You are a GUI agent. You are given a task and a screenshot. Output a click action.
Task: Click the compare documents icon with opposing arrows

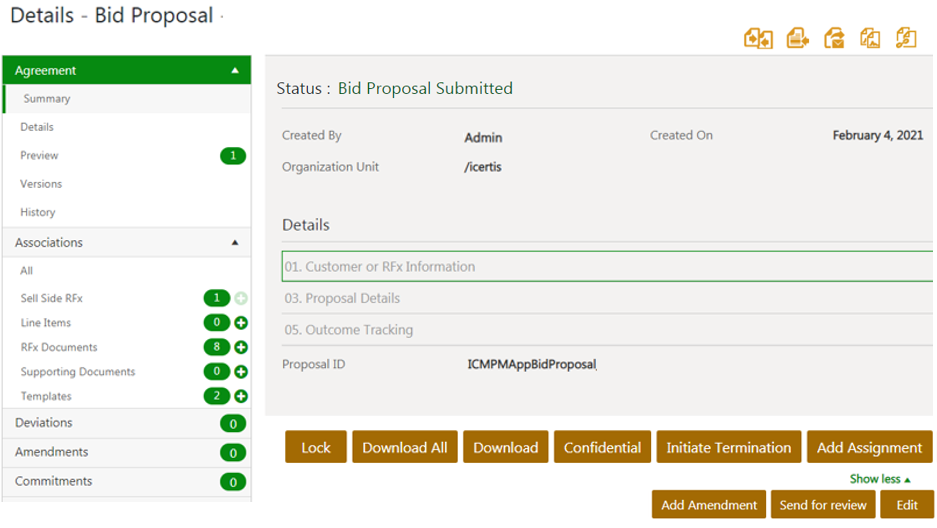pos(758,38)
